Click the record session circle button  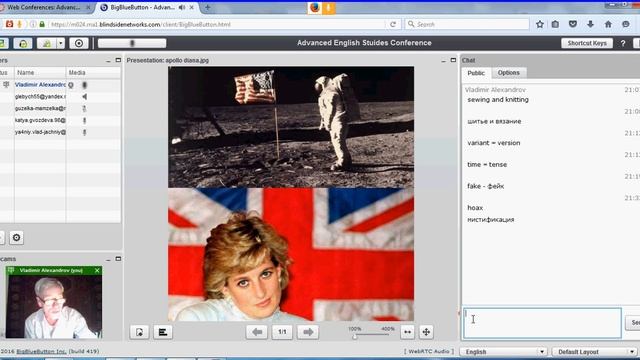(79, 43)
